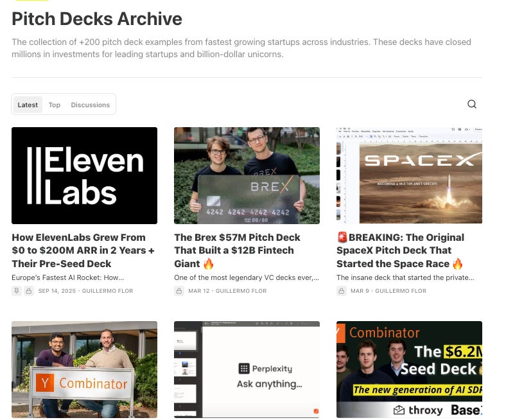Click the pin icon on ElevenLabs post
Image resolution: width=506 pixels, height=420 pixels.
click(x=17, y=291)
